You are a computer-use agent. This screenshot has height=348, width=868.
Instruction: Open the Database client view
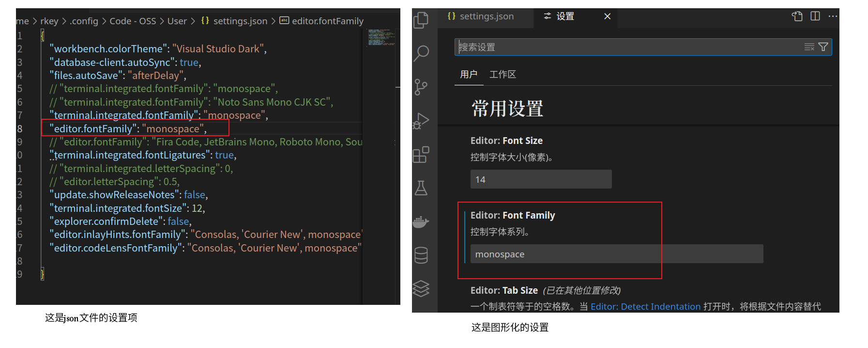(x=421, y=255)
